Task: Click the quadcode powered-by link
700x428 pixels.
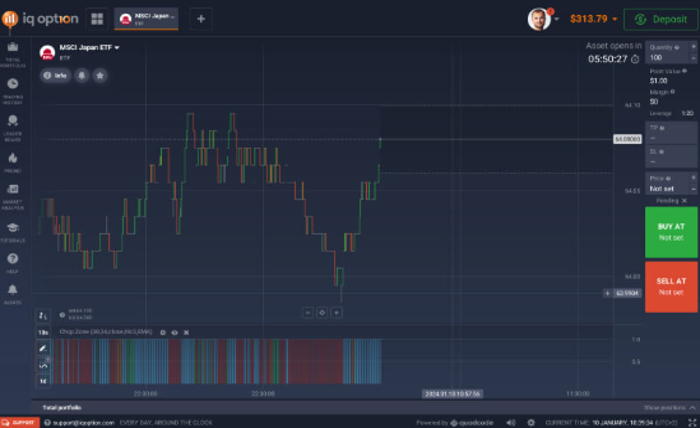Action: [x=471, y=423]
